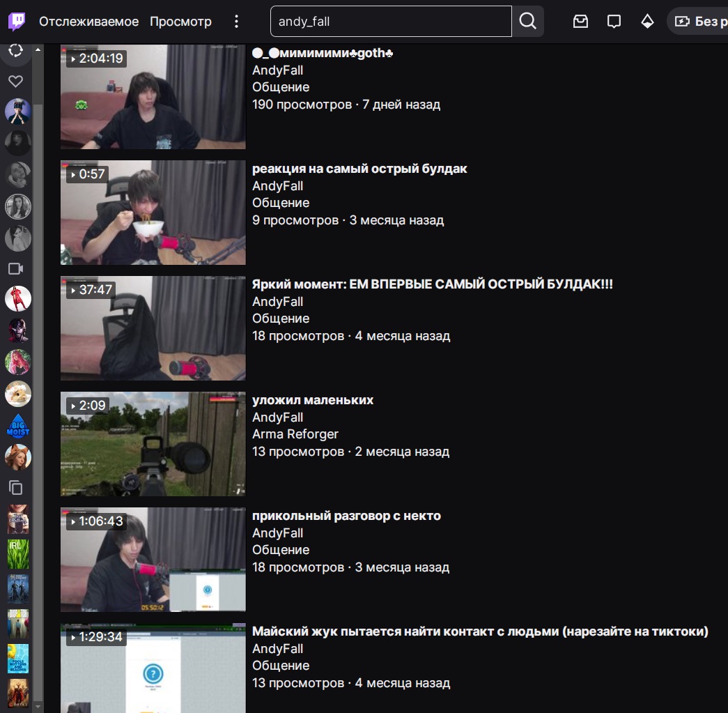
Task: Play the 37:47 video thumbnail
Action: (153, 328)
